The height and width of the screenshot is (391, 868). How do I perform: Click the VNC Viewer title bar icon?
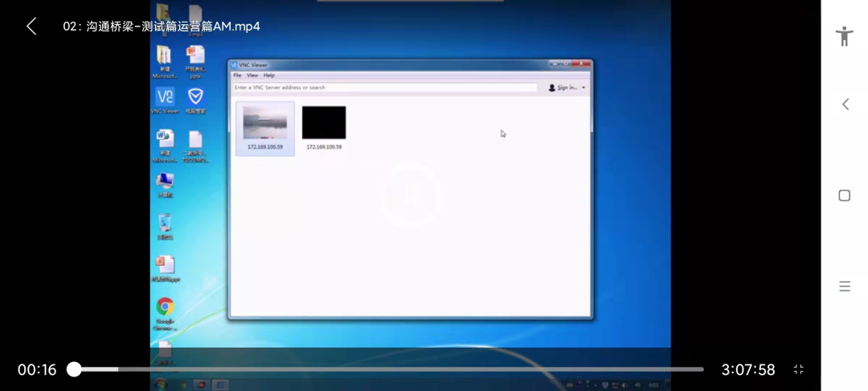coord(234,65)
